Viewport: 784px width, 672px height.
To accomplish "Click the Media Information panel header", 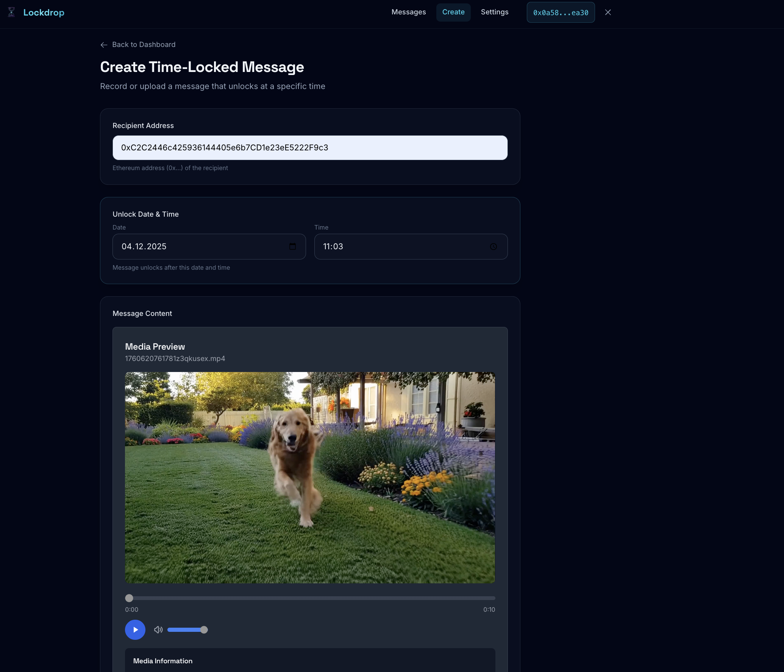I will pyautogui.click(x=163, y=661).
